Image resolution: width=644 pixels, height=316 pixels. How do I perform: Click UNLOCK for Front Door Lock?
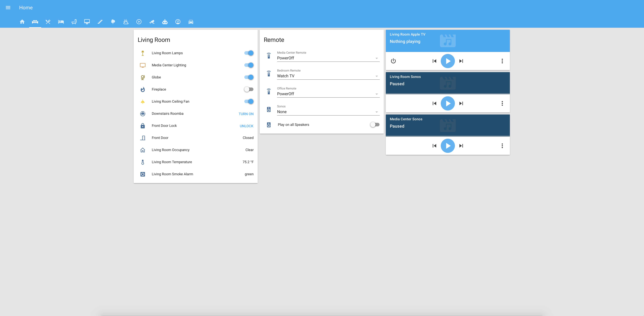point(246,126)
